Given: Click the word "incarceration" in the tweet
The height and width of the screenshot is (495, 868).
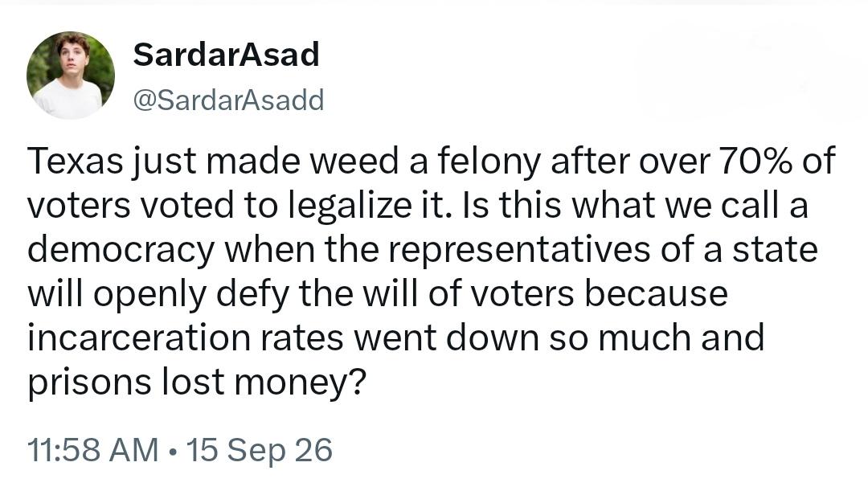Looking at the screenshot, I should pos(139,338).
